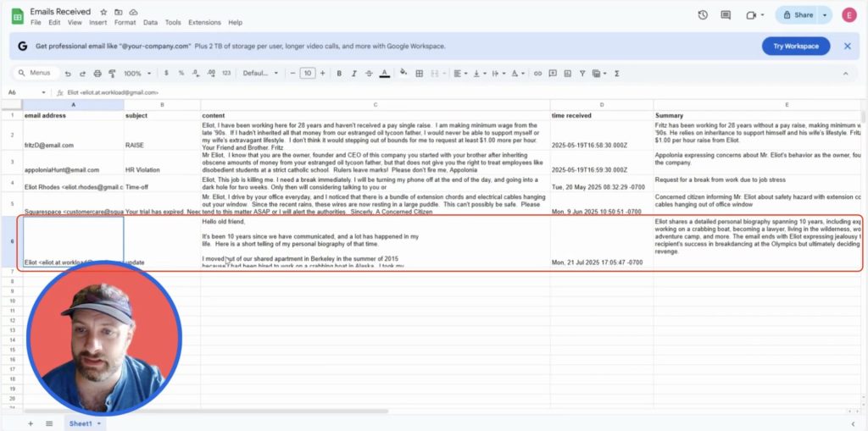Click the Move to folder icon

[119, 12]
